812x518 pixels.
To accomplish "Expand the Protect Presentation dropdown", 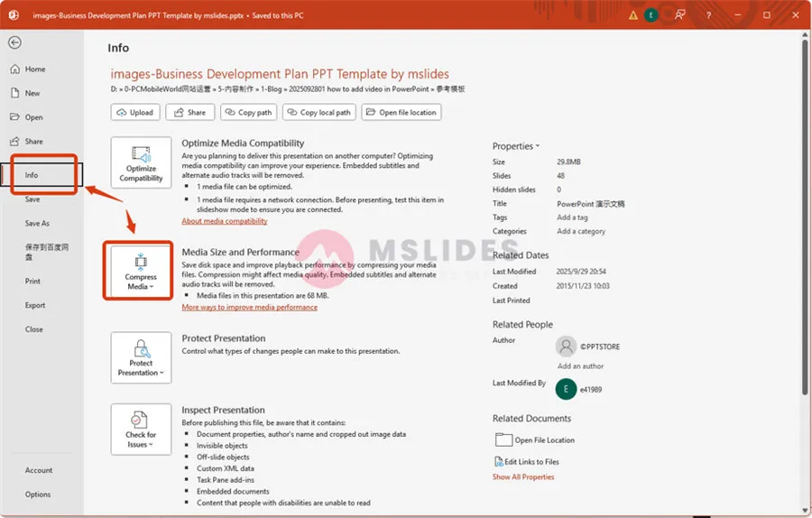I will click(141, 357).
